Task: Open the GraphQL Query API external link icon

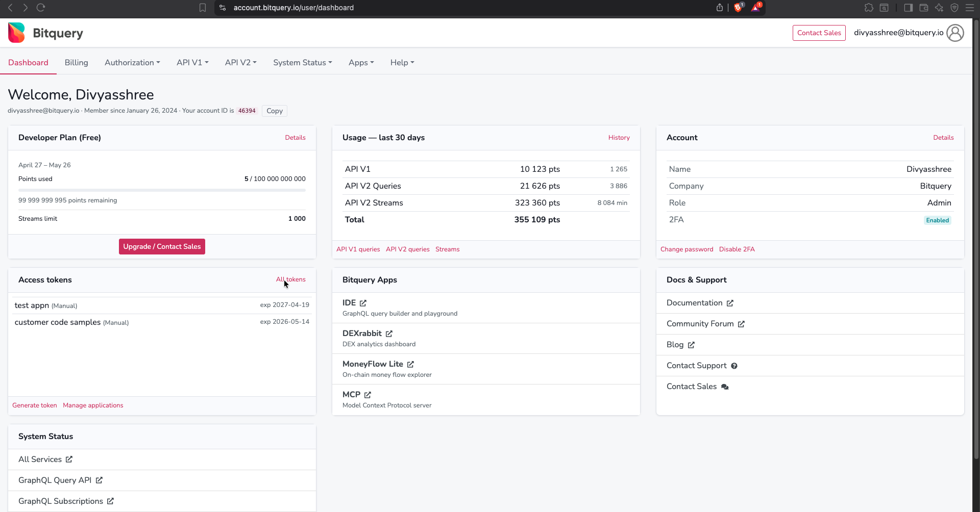Action: tap(99, 480)
